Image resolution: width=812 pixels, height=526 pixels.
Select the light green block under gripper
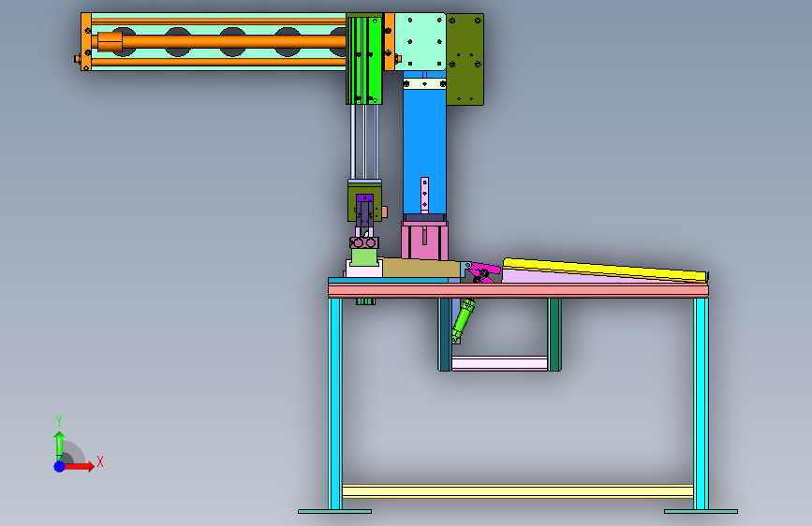(364, 256)
